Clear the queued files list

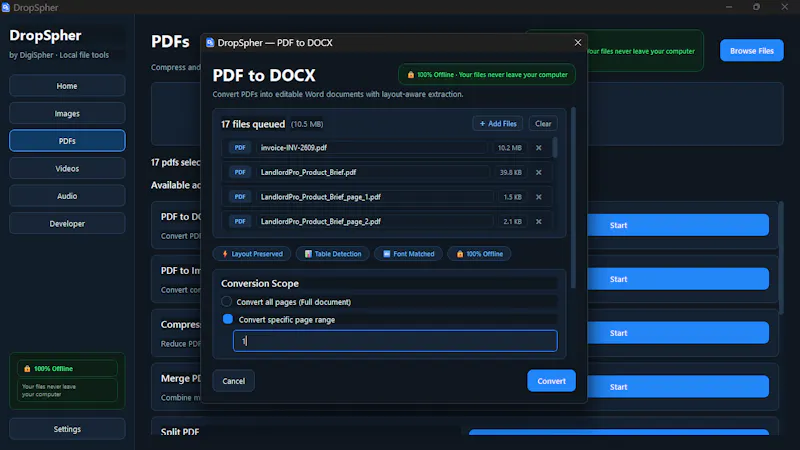(x=543, y=123)
